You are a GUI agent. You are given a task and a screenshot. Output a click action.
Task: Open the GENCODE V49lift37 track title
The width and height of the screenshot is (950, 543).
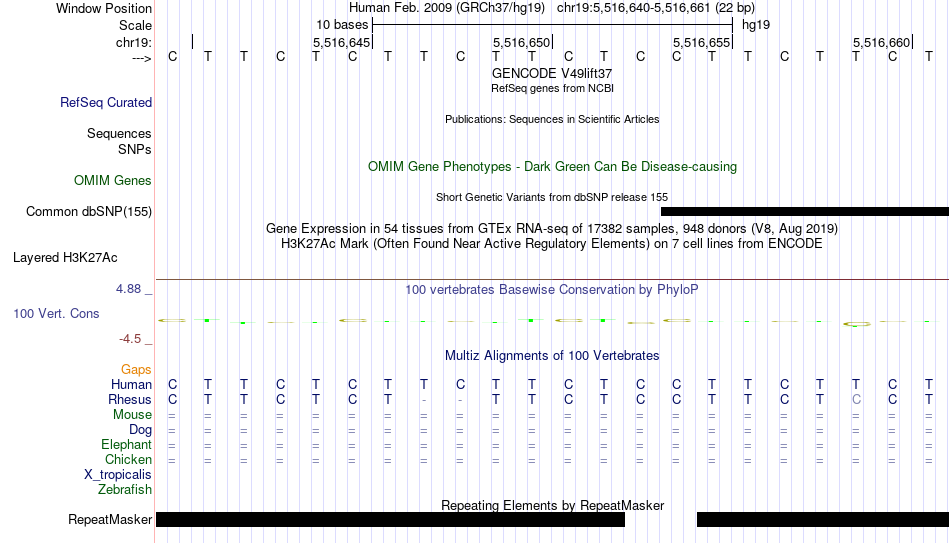[552, 73]
